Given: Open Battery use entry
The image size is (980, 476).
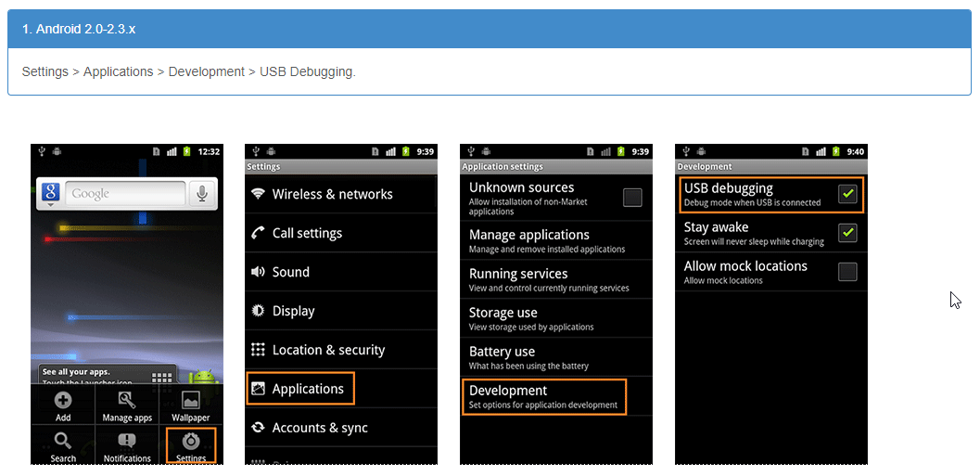Looking at the screenshot, I should pyautogui.click(x=556, y=357).
